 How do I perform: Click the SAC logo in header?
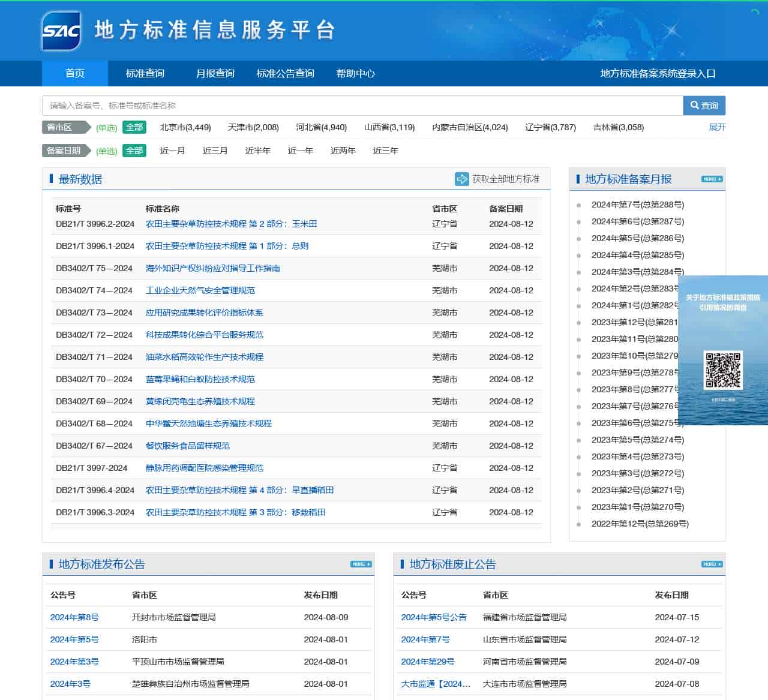click(61, 31)
